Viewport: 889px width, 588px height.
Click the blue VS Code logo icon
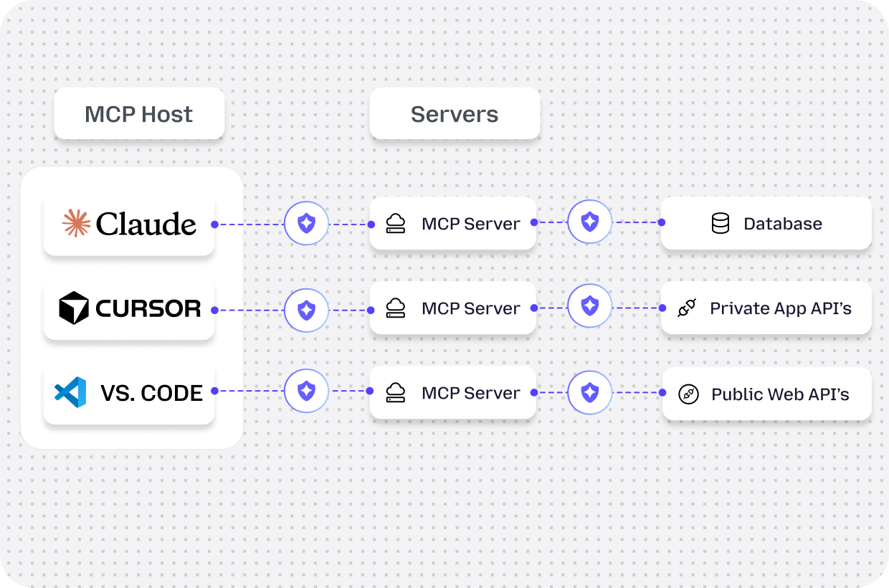(70, 392)
